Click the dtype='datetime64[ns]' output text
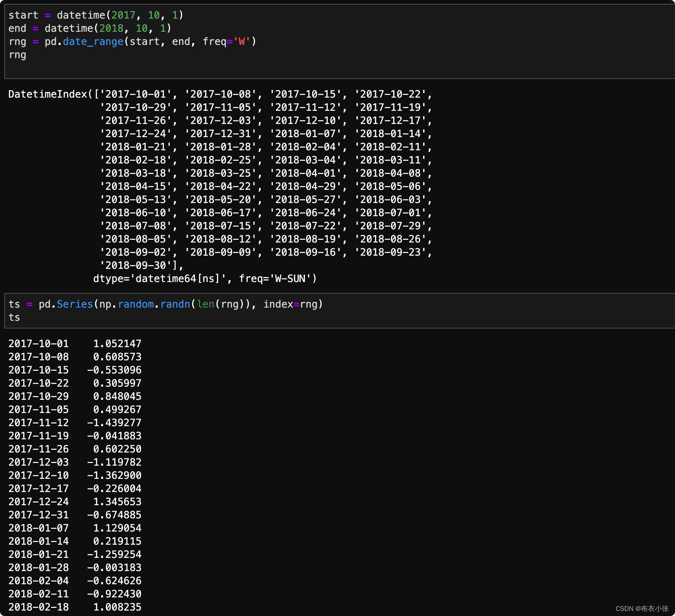The width and height of the screenshot is (675, 616). 162,279
